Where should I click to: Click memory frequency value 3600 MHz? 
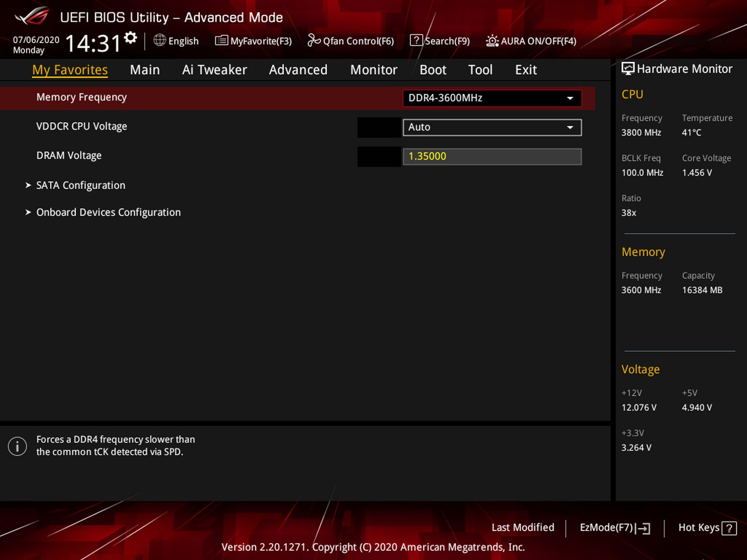click(x=641, y=290)
